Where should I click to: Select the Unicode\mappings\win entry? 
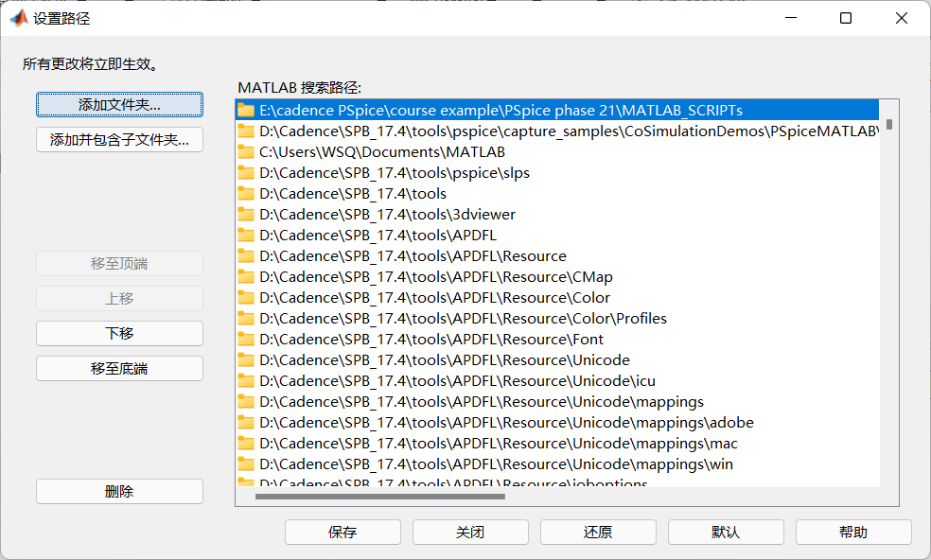[557, 464]
